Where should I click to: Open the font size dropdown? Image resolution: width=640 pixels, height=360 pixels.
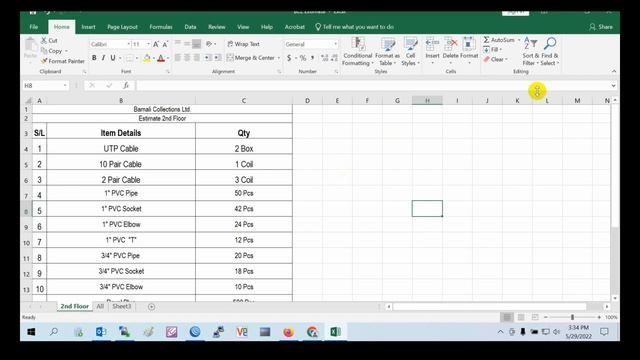(x=148, y=44)
